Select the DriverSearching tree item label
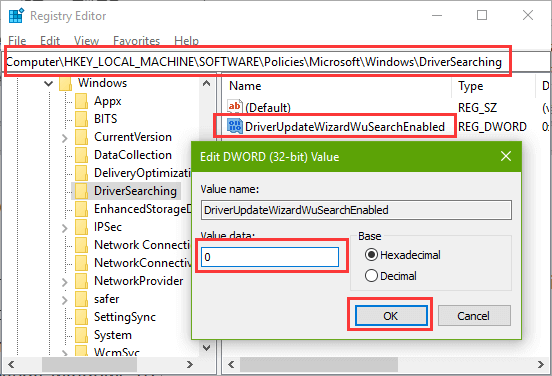Screen dimensions: 552x376 click(135, 191)
